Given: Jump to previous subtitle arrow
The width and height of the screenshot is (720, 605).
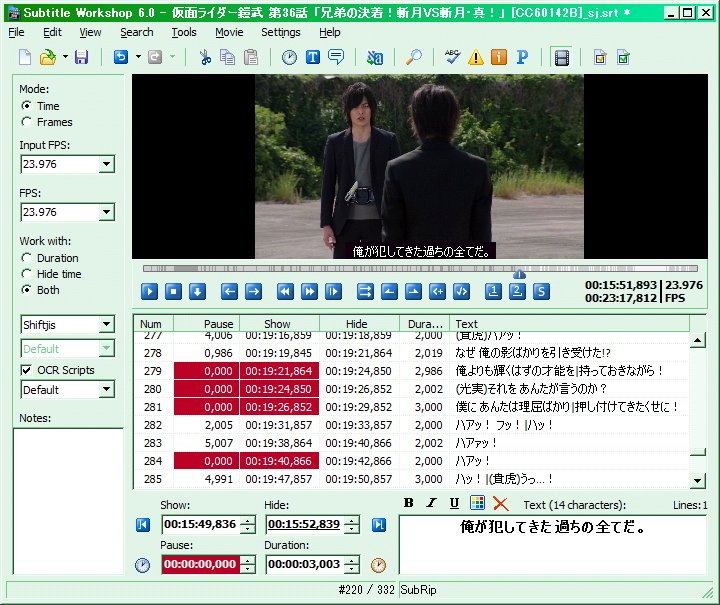Looking at the screenshot, I should (229, 291).
